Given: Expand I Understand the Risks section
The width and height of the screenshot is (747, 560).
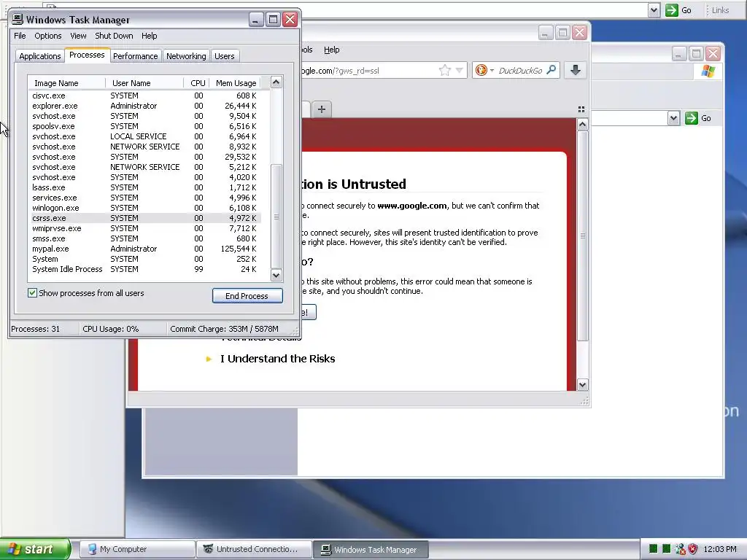Looking at the screenshot, I should pos(277,359).
